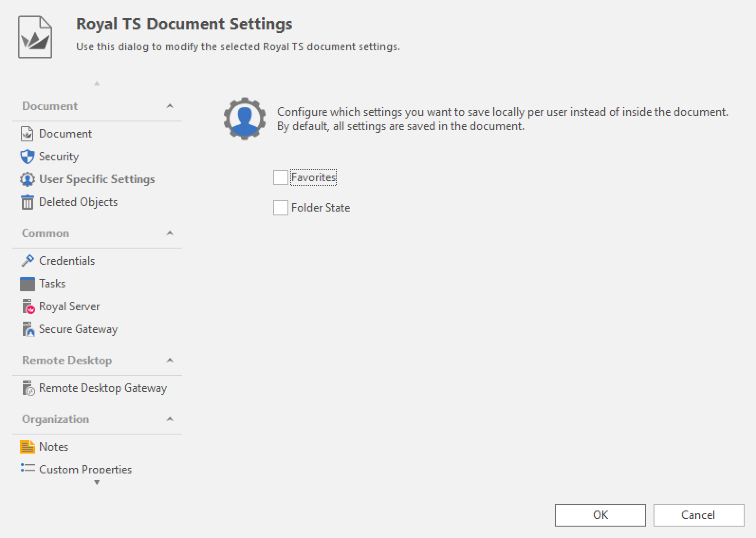Click the Document page icon in sidebar
This screenshot has width=756, height=538.
click(27, 134)
